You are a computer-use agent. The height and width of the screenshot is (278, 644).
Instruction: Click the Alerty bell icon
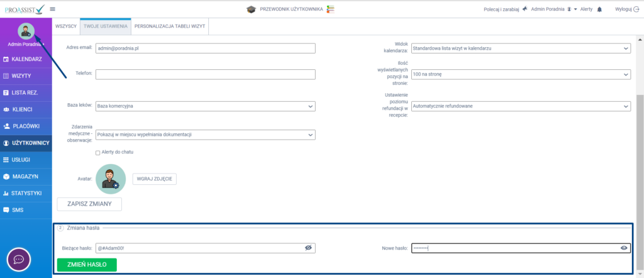click(599, 9)
